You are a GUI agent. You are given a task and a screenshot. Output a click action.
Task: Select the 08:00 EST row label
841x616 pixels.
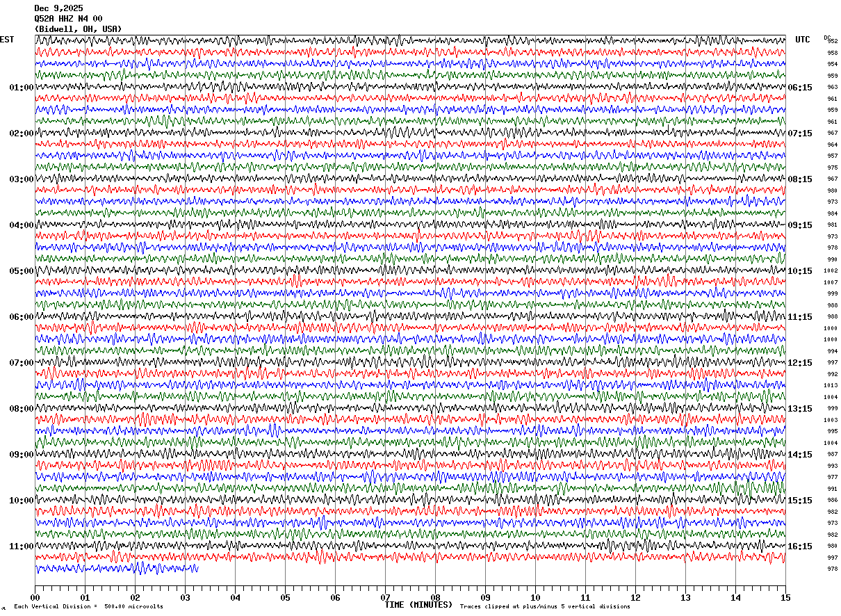pos(22,409)
